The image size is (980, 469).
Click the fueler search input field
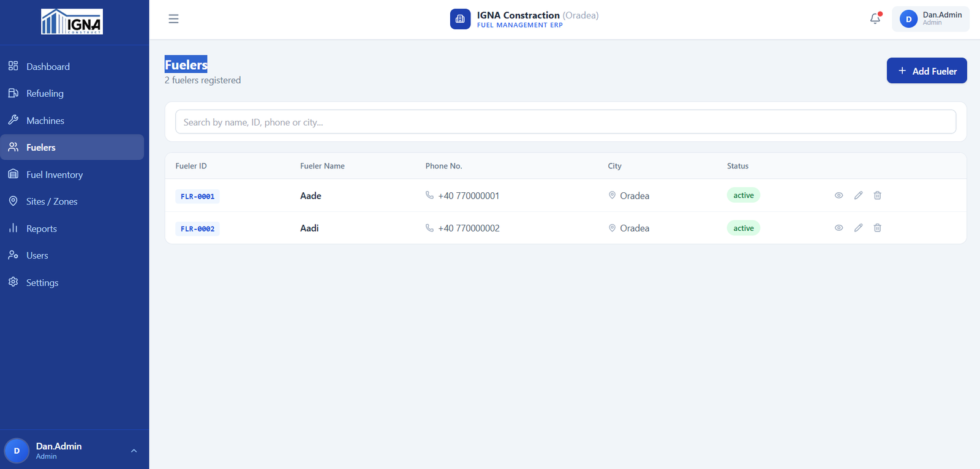pyautogui.click(x=565, y=122)
